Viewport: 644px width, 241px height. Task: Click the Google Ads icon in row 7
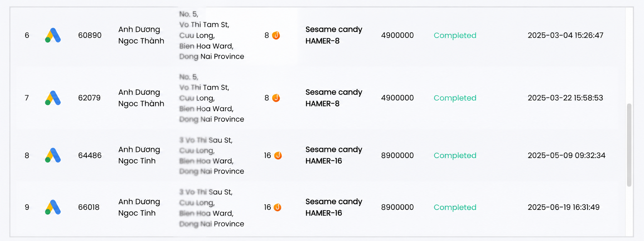(x=53, y=98)
